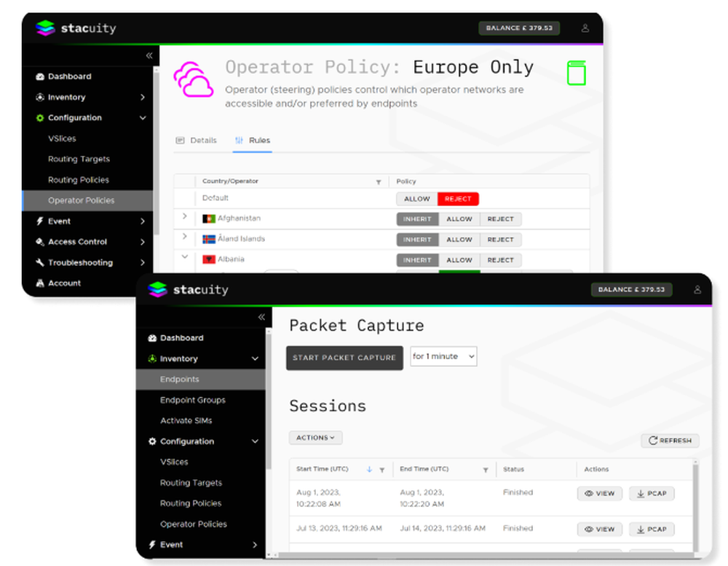728x566 pixels.
Task: Set Default policy to ALLOW
Action: point(417,199)
